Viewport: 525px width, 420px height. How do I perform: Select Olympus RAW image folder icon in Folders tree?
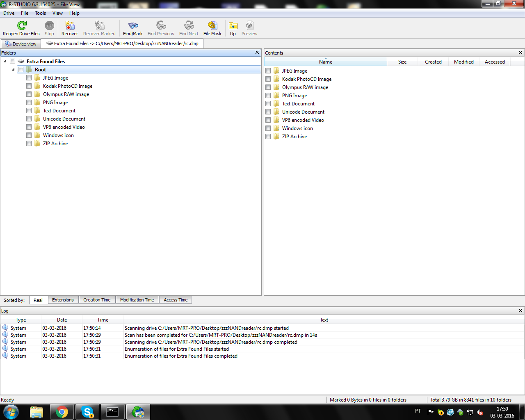37,94
